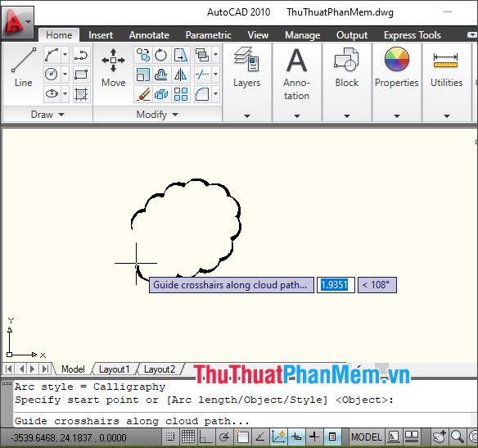Select the Rotate tool in Modify

(x=161, y=55)
